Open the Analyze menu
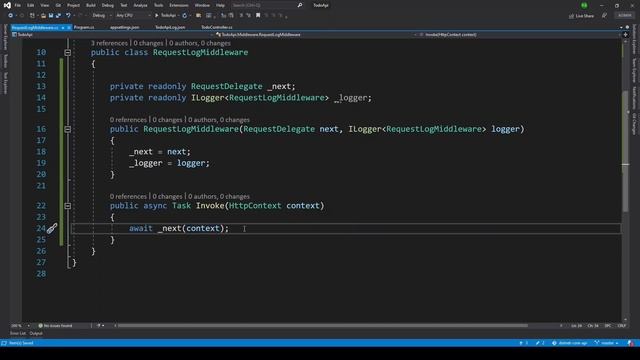 [x=140, y=5]
